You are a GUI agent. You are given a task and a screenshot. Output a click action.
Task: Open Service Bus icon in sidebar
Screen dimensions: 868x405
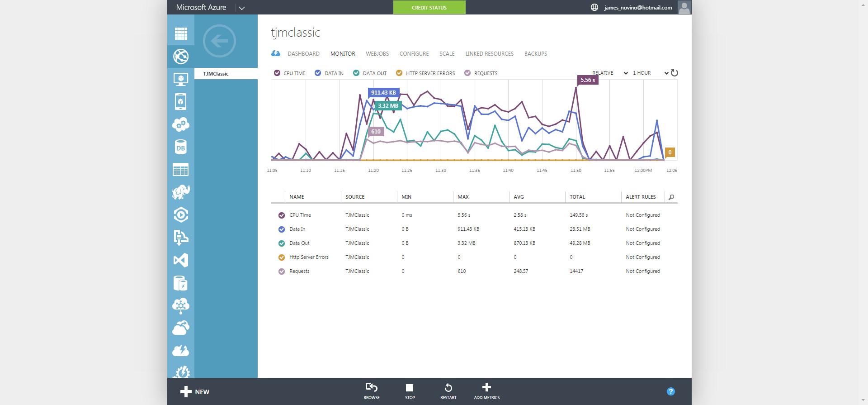(181, 238)
